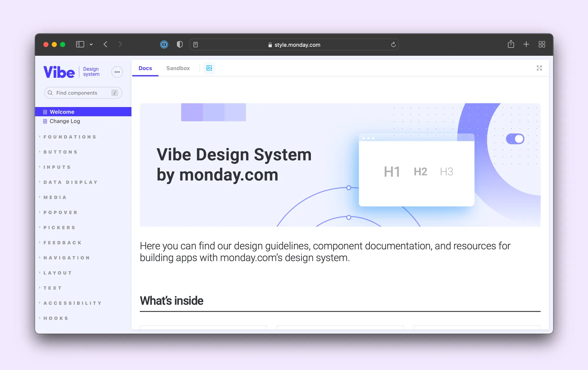This screenshot has width=588, height=370.
Task: Click the Share icon in Safari toolbar
Action: [x=511, y=44]
